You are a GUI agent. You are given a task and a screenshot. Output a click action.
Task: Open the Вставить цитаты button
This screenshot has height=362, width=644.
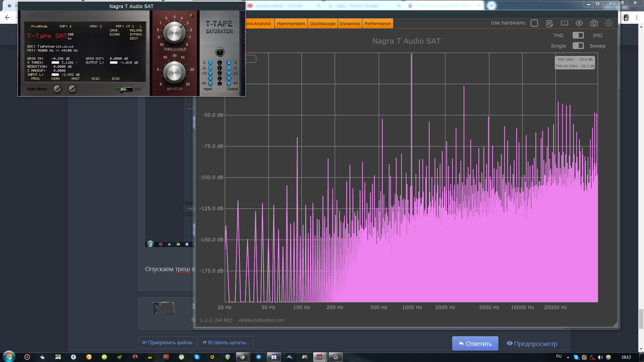coord(226,343)
